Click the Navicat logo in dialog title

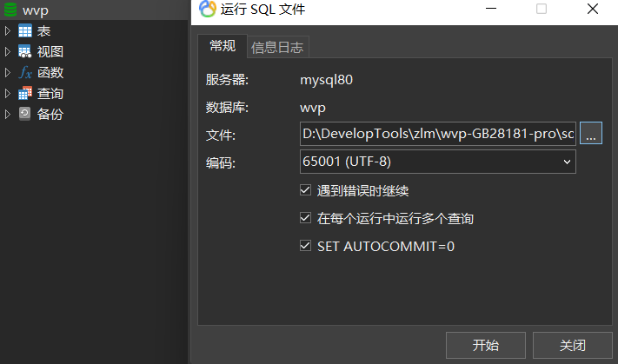click(208, 9)
